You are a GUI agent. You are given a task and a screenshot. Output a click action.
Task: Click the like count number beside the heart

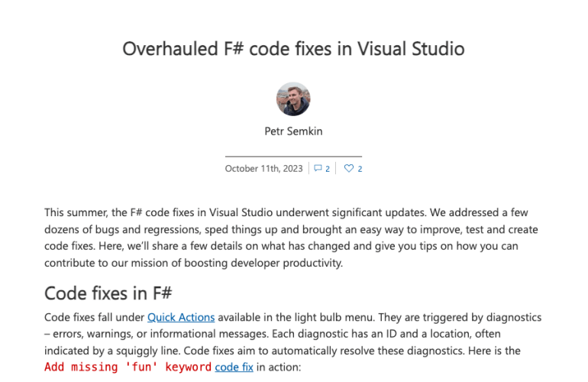pyautogui.click(x=360, y=169)
